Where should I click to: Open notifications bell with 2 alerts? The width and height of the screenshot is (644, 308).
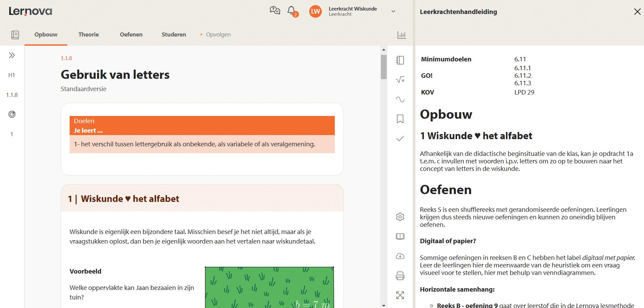[x=292, y=11]
